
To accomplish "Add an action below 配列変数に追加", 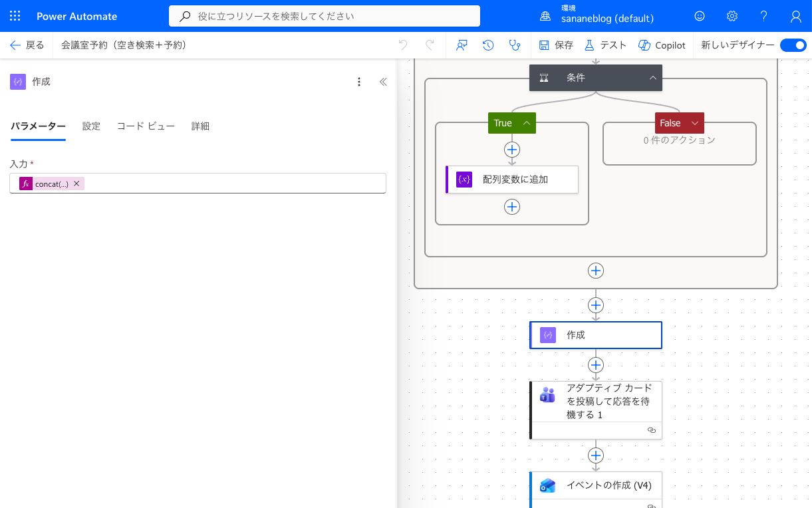I will (x=512, y=207).
